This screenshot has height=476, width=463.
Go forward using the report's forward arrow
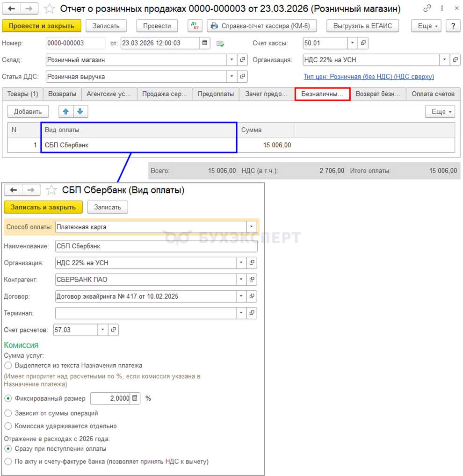point(29,8)
